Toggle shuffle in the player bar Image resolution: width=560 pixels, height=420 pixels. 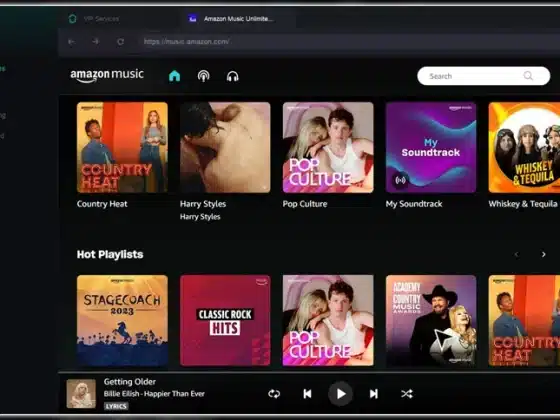point(406,394)
